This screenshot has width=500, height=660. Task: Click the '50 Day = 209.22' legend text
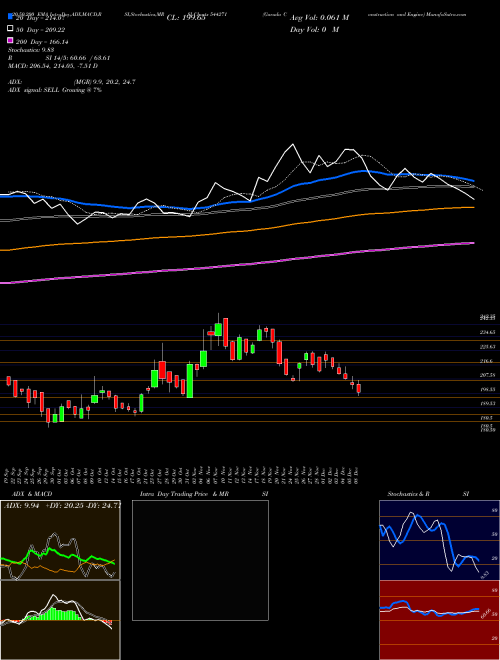pos(41,30)
